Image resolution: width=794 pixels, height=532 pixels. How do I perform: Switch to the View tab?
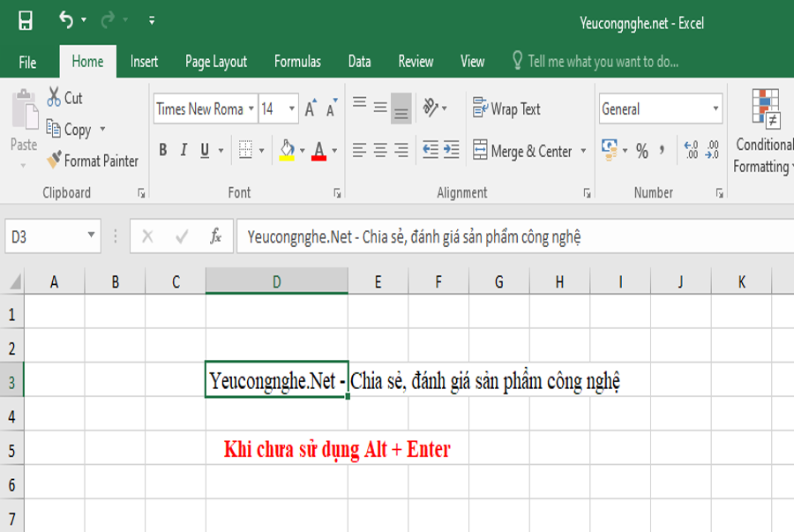click(472, 62)
